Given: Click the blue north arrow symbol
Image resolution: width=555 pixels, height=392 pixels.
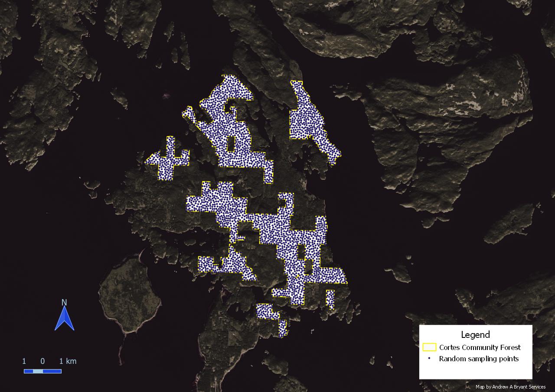Looking at the screenshot, I should coord(64,319).
